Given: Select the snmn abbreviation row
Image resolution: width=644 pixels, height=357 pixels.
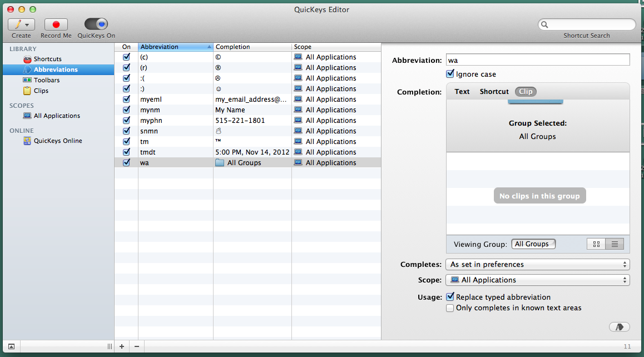Looking at the screenshot, I should (x=247, y=131).
